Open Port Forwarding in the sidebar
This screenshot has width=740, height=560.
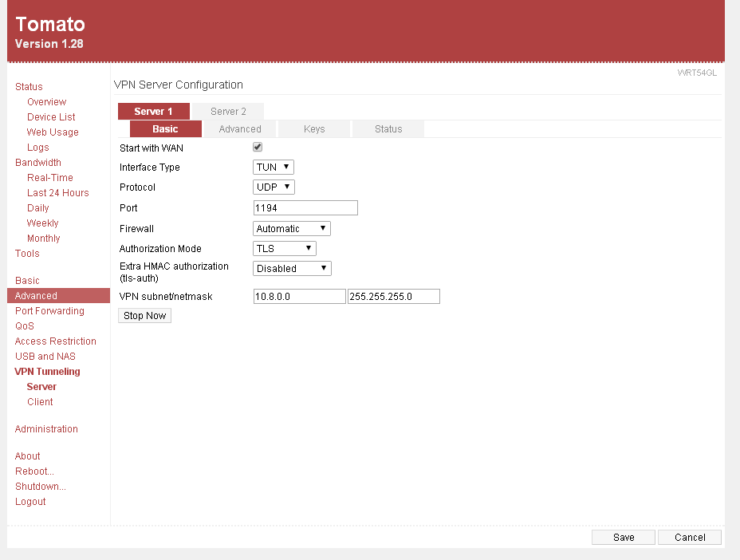click(x=49, y=310)
